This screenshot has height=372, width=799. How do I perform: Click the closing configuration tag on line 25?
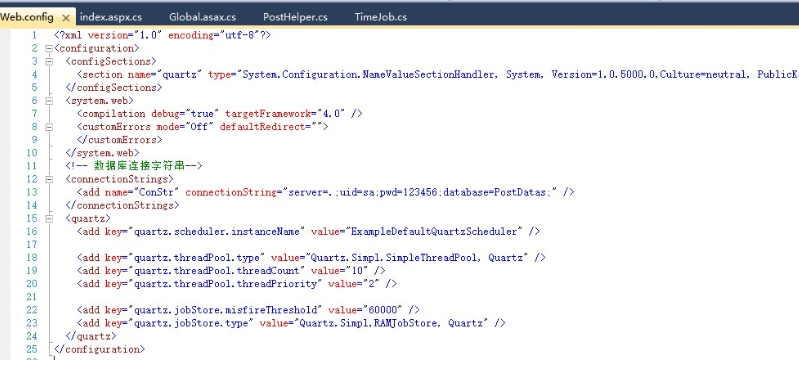tap(99, 350)
